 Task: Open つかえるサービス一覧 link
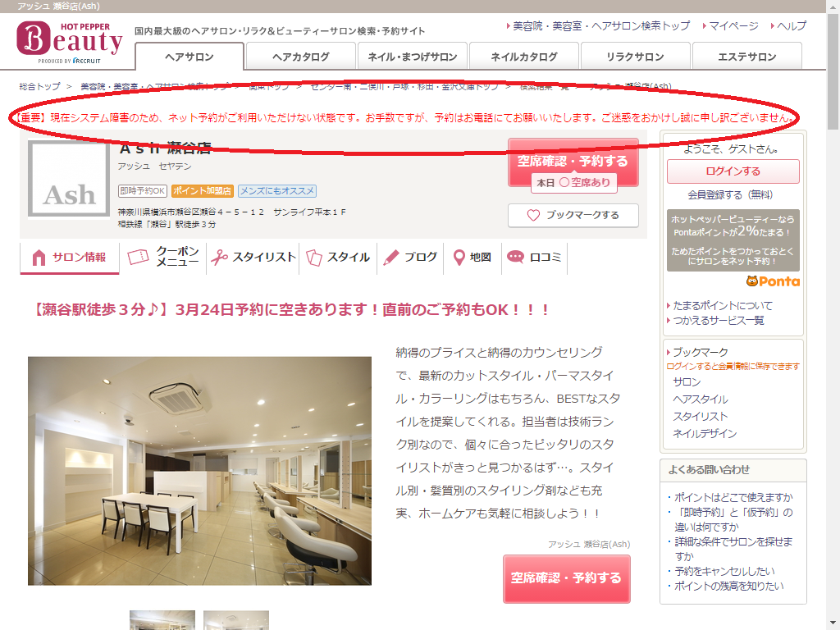[x=719, y=321]
